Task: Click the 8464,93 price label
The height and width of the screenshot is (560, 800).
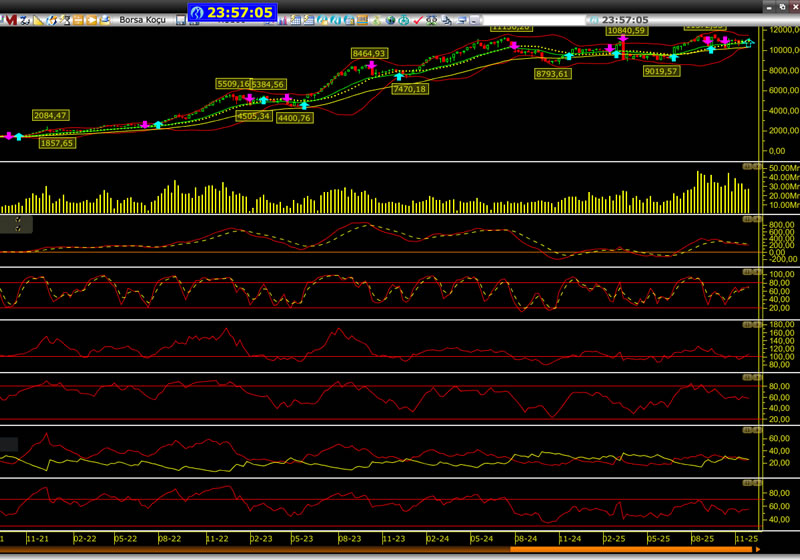Action: tap(368, 53)
